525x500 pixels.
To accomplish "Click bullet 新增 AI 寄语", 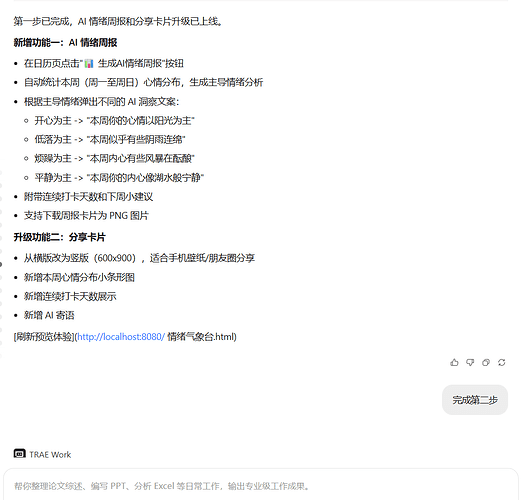I will pos(49,315).
